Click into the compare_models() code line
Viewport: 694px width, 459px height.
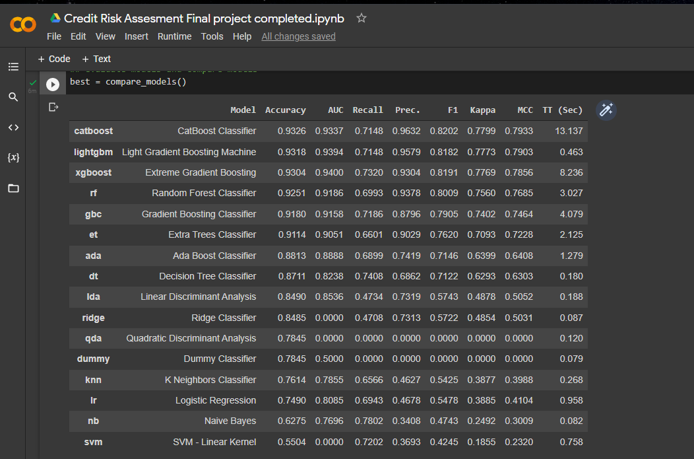[x=128, y=82]
